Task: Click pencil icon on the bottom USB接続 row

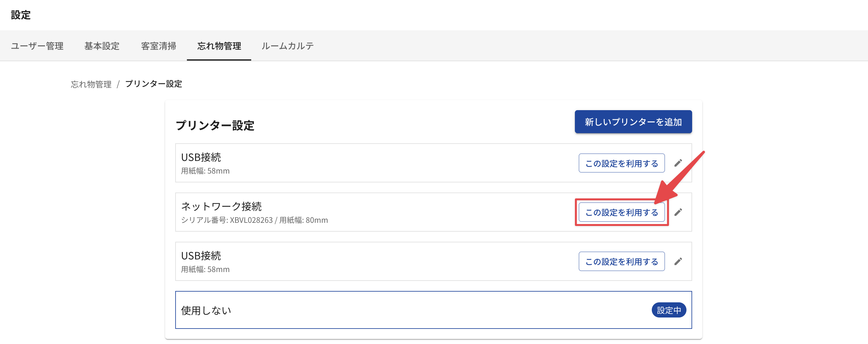Action: point(678,261)
